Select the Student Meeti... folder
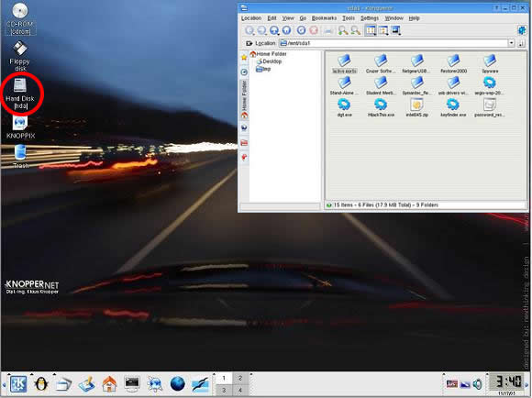The image size is (532, 398). [381, 85]
